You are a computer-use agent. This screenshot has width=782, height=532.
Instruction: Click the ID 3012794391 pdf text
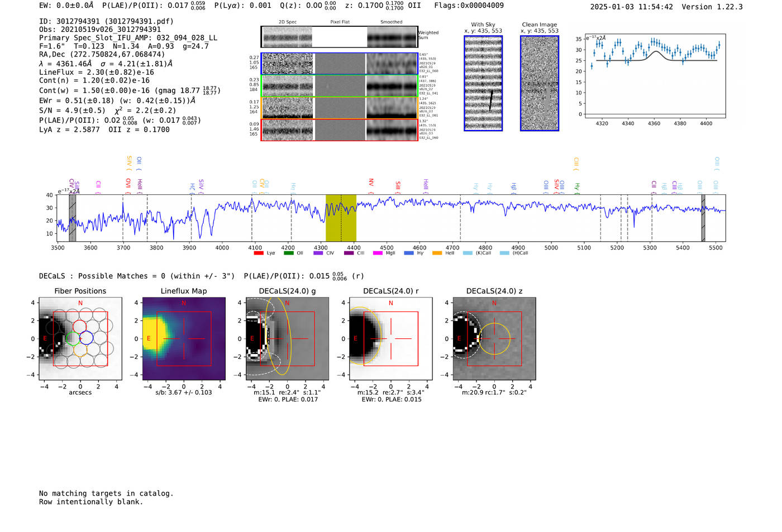pyautogui.click(x=106, y=21)
